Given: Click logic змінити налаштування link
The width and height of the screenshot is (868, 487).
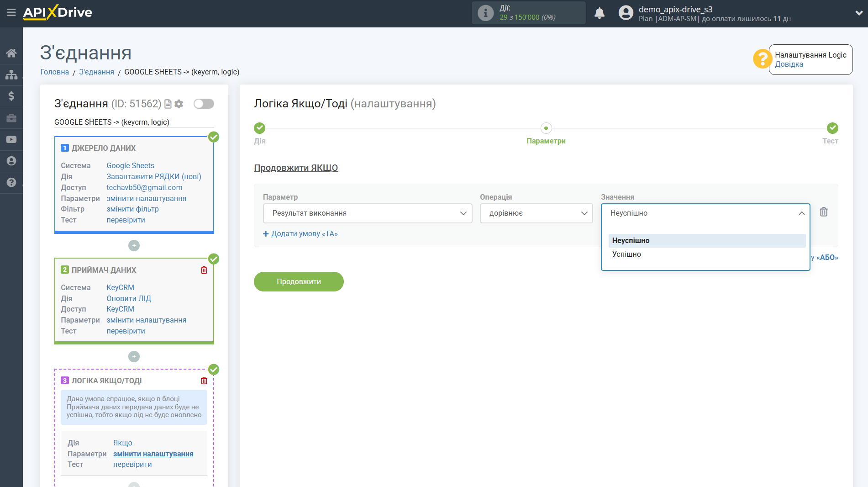Looking at the screenshot, I should pyautogui.click(x=153, y=454).
